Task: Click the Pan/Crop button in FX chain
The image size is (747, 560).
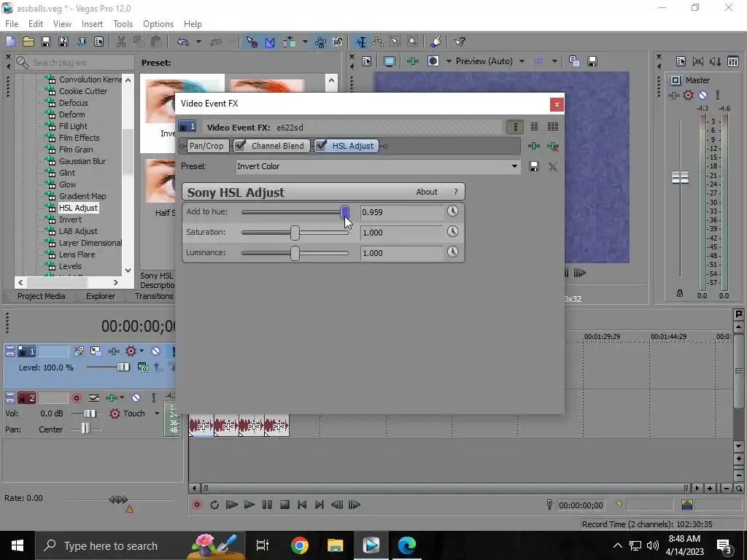Action: pos(206,146)
